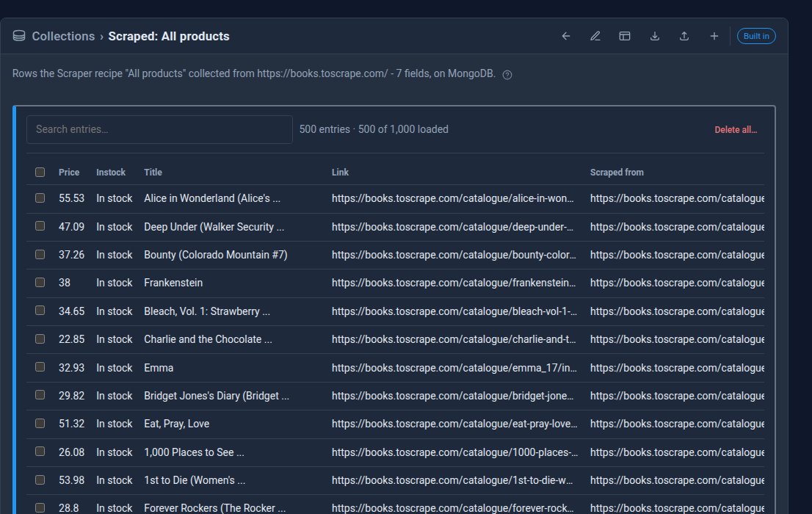The image size is (812, 514).
Task: Check the Alice in Wonderland row checkbox
Action: click(x=40, y=198)
